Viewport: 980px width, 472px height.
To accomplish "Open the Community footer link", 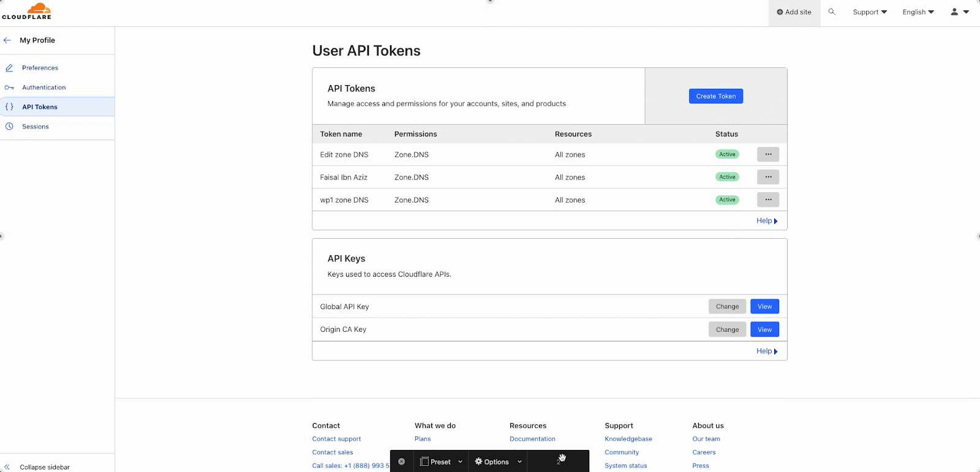I will [x=622, y=452].
